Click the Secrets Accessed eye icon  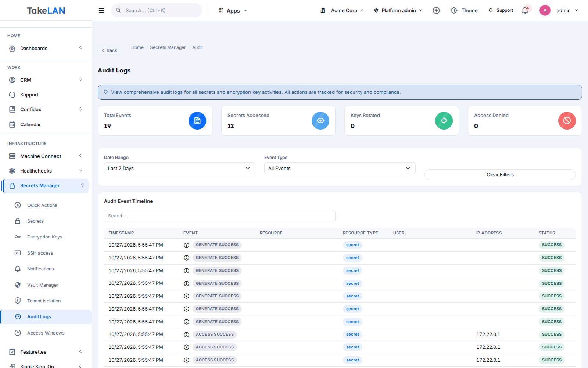coord(320,121)
